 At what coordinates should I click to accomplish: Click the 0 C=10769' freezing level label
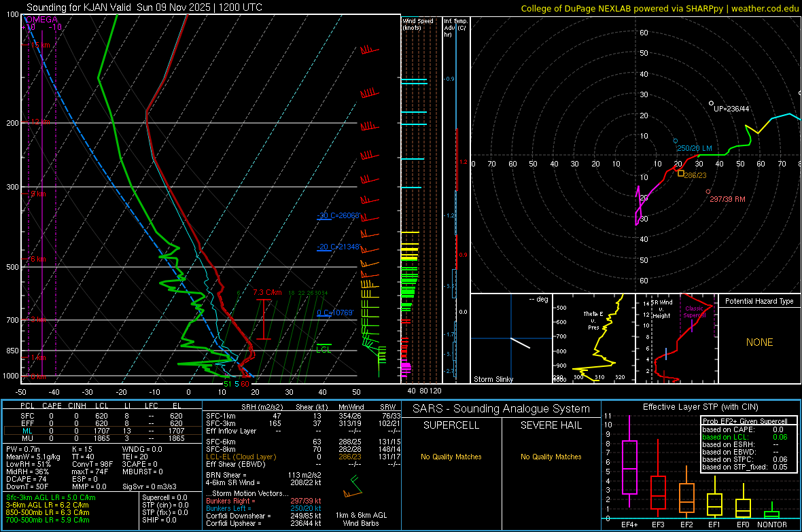point(335,313)
